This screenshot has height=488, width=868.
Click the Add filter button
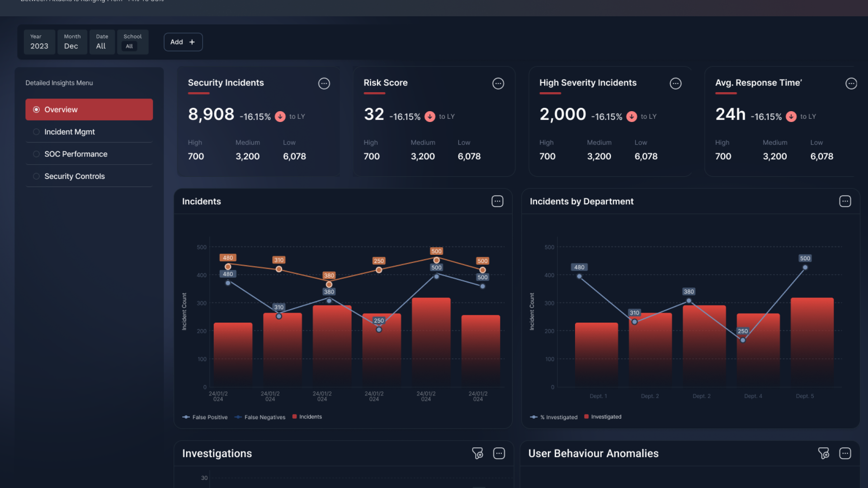click(x=183, y=42)
